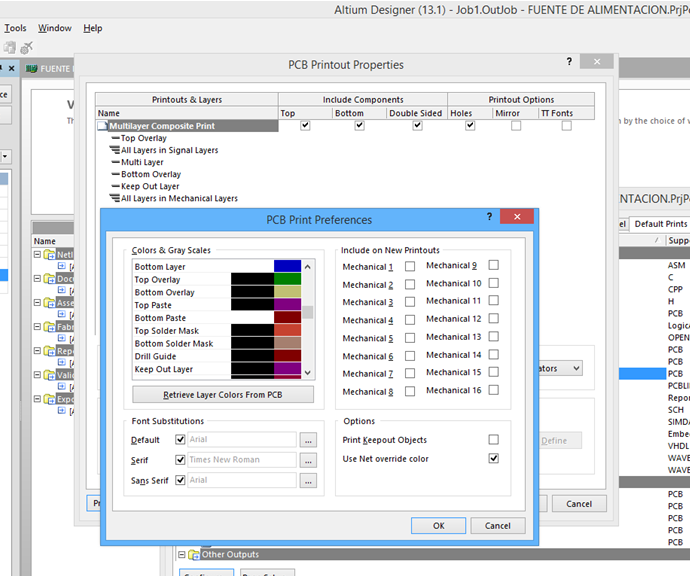Click the Top Solder Mask gray scale swatch
The height and width of the screenshot is (576, 690).
pos(253,330)
